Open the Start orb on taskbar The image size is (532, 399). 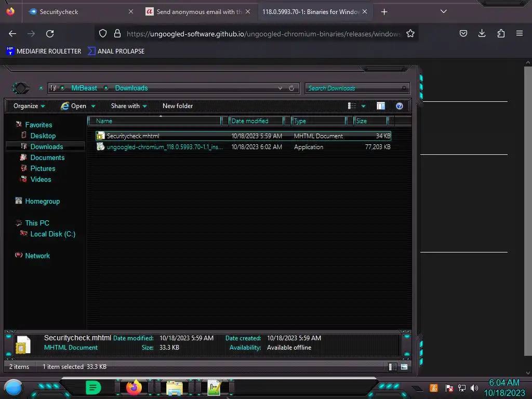click(x=13, y=388)
